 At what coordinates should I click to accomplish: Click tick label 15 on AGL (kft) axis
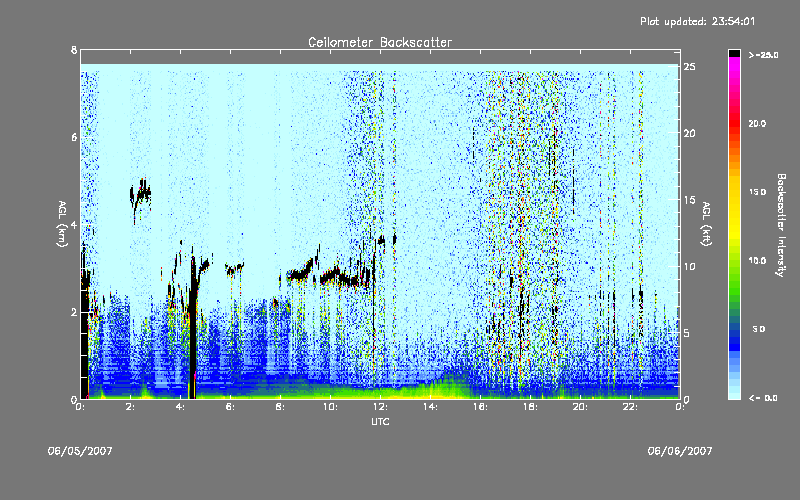coord(690,200)
